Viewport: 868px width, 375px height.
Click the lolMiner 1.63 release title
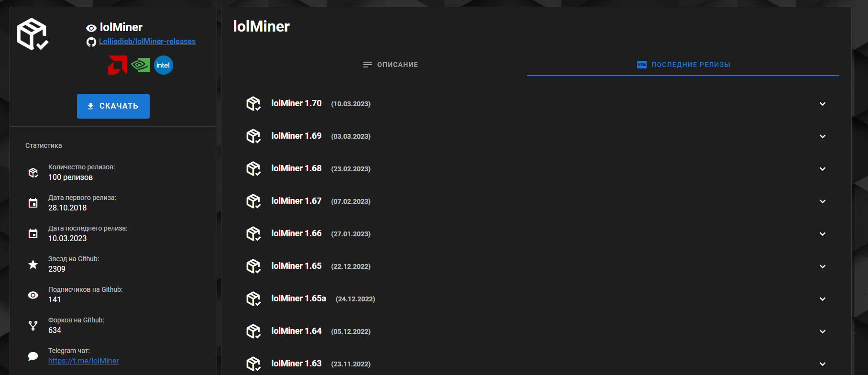297,364
